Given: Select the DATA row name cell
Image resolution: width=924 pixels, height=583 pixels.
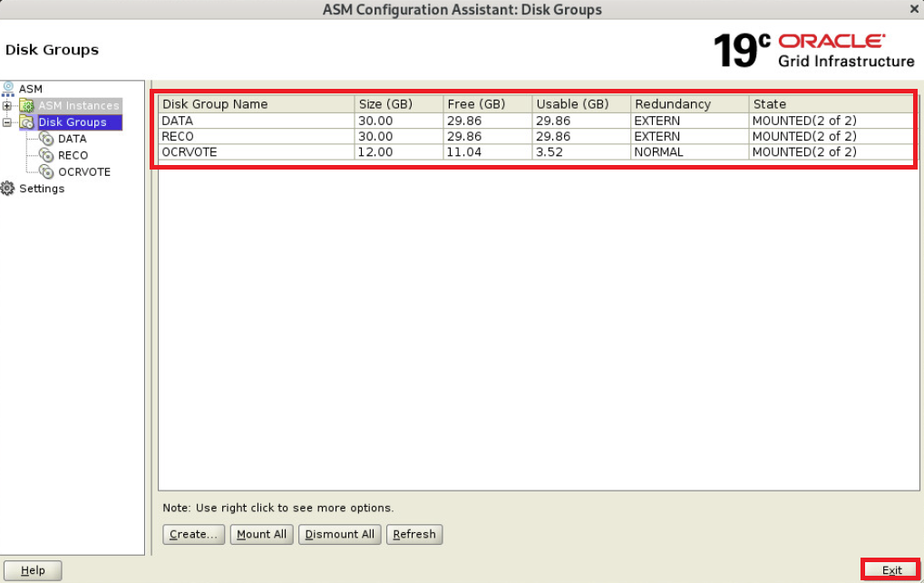Looking at the screenshot, I should click(257, 121).
